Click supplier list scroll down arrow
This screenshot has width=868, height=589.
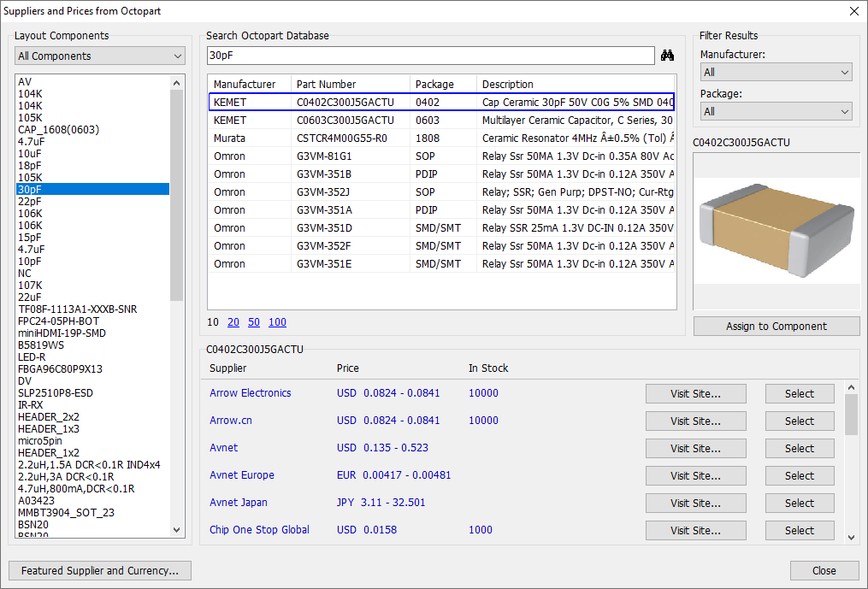(x=852, y=537)
